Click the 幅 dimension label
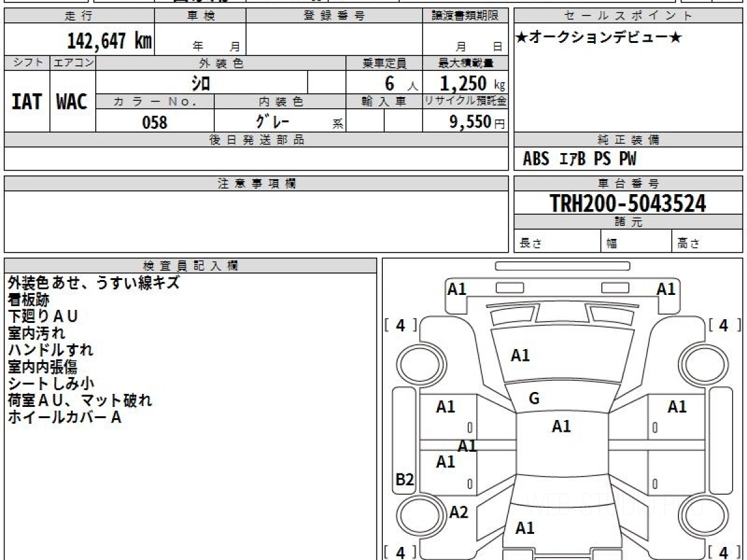747x560 pixels. [612, 244]
